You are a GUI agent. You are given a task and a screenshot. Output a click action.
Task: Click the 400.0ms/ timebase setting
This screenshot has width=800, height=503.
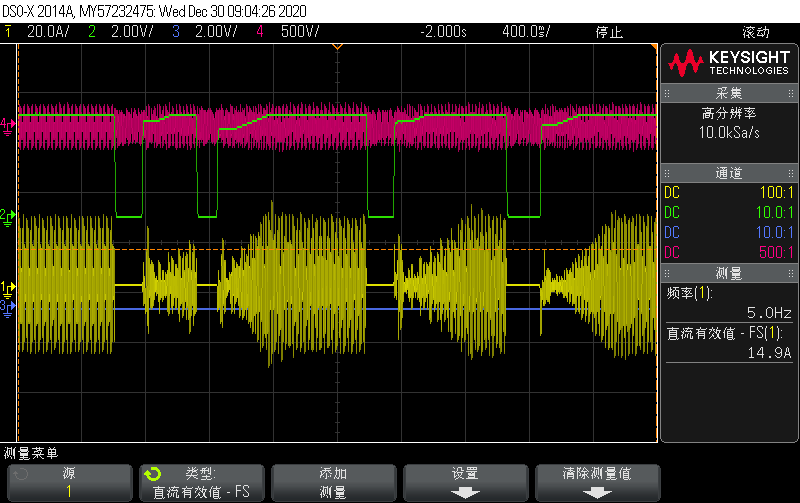tap(527, 32)
